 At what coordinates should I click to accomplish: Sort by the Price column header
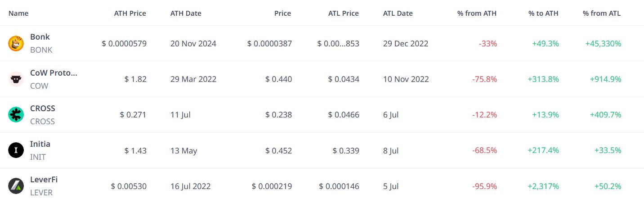click(x=282, y=14)
